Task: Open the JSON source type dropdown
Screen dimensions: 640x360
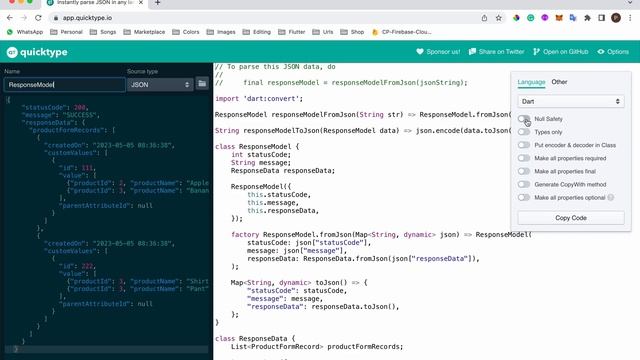Action: (x=160, y=84)
